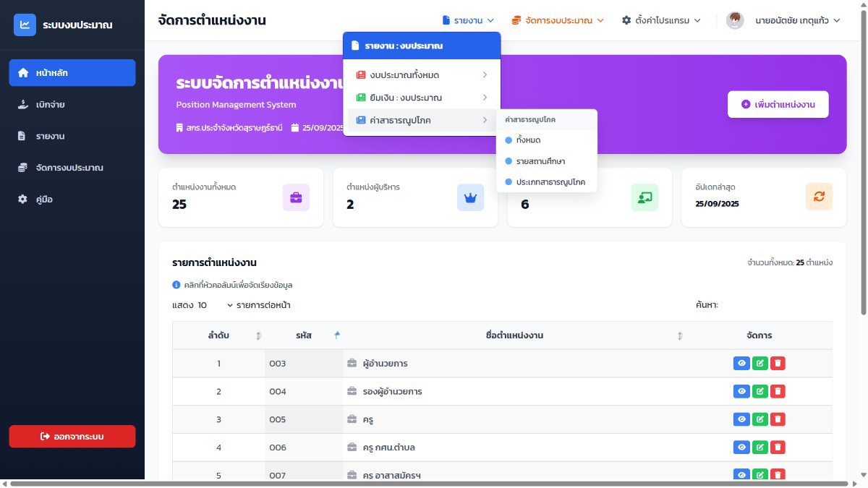The image size is (868, 488).
Task: Open the ตั้งค่าโปรแกรม dropdown menu
Action: click(x=661, y=20)
